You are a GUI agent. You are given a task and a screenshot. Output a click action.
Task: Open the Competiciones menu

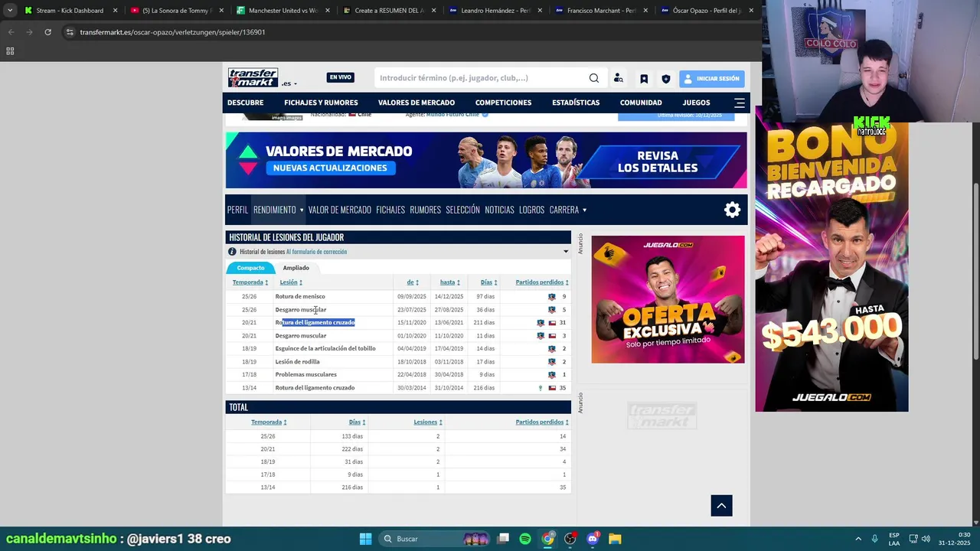point(503,103)
